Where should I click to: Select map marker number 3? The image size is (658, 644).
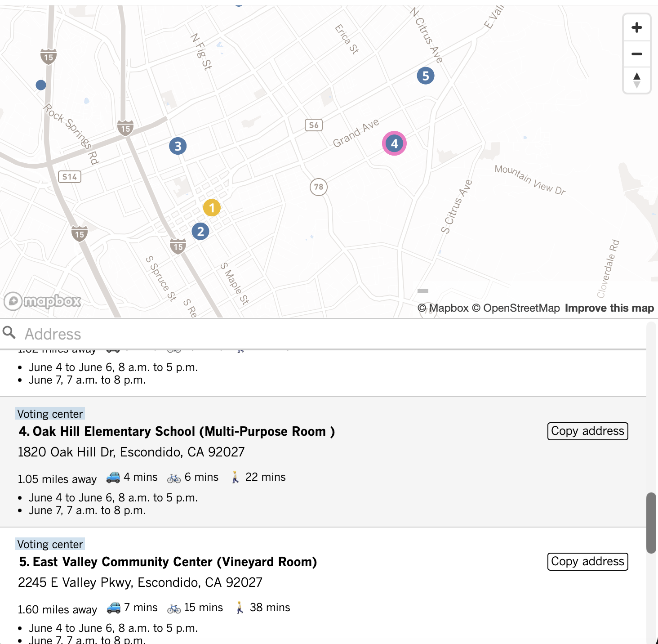(x=178, y=146)
